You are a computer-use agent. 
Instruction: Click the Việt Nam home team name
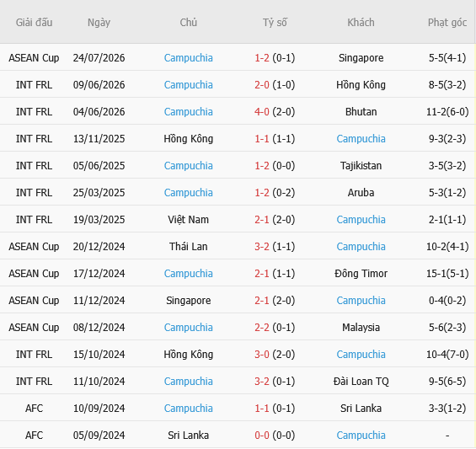click(188, 220)
